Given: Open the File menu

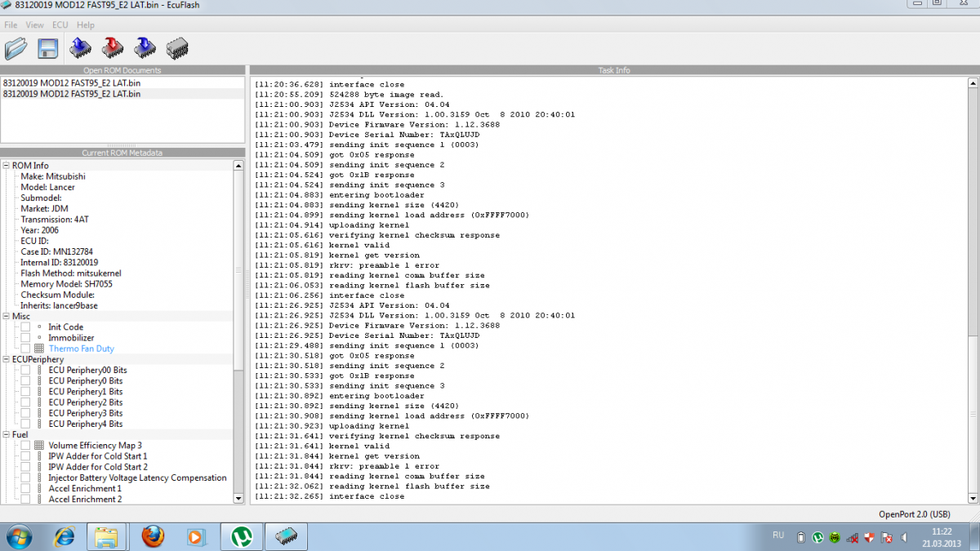Looking at the screenshot, I should tap(11, 25).
